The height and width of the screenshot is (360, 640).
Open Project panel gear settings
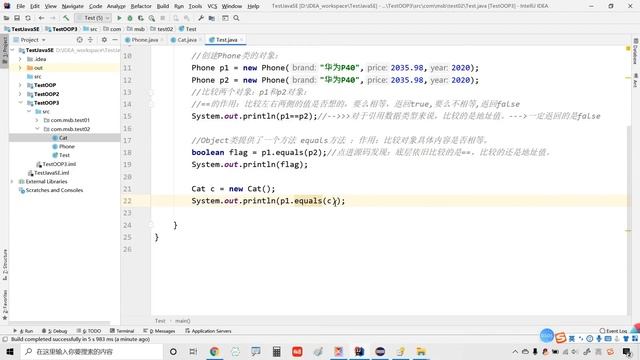click(x=104, y=40)
